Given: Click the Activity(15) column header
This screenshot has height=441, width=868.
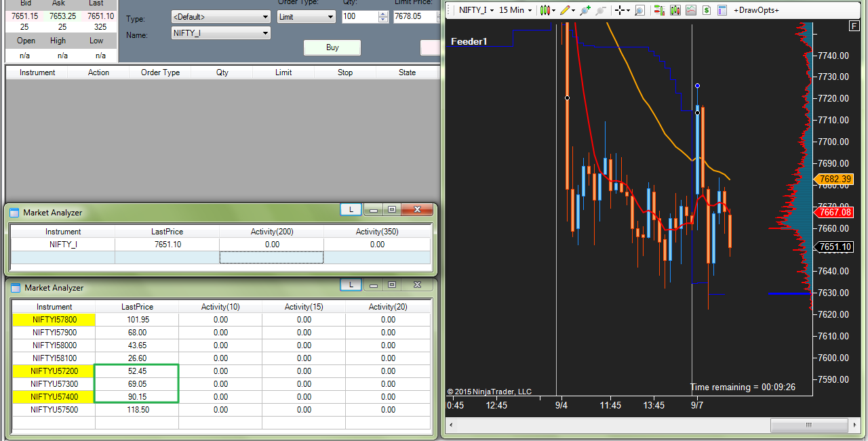Looking at the screenshot, I should coord(304,307).
